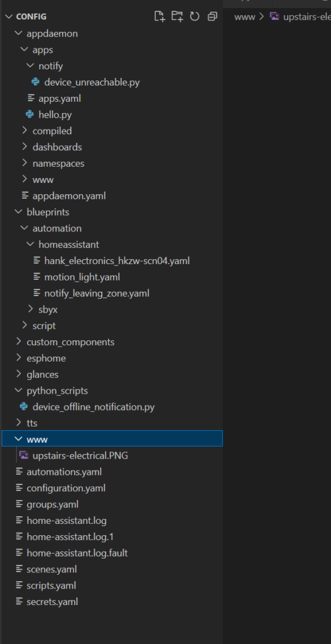Open device_offline_notification.py
The height and width of the screenshot is (644, 331).
click(94, 407)
